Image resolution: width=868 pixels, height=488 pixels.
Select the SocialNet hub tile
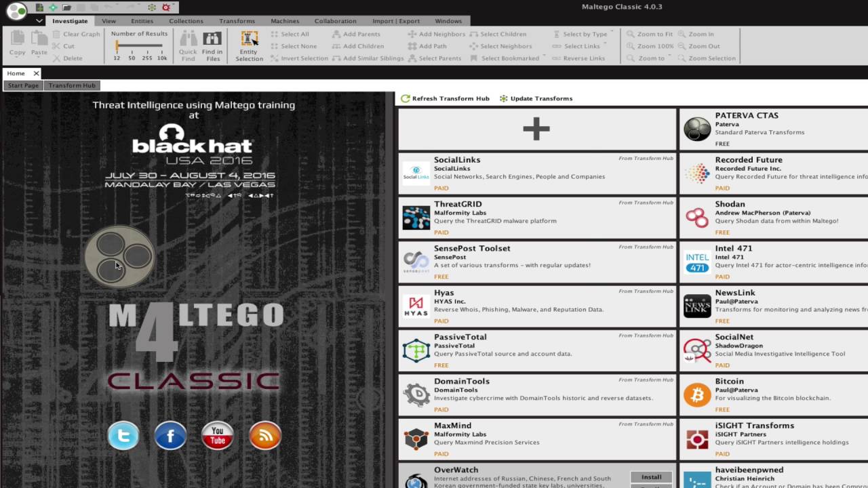pyautogui.click(x=774, y=350)
